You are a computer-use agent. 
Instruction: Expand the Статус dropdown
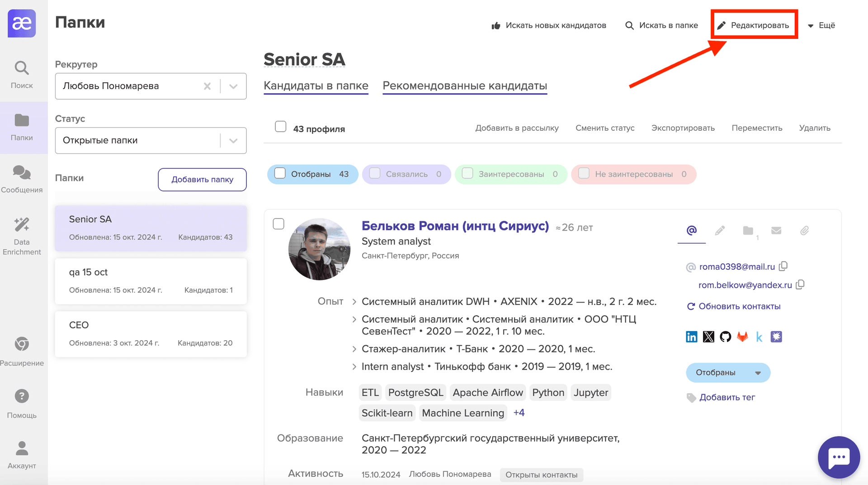(233, 141)
